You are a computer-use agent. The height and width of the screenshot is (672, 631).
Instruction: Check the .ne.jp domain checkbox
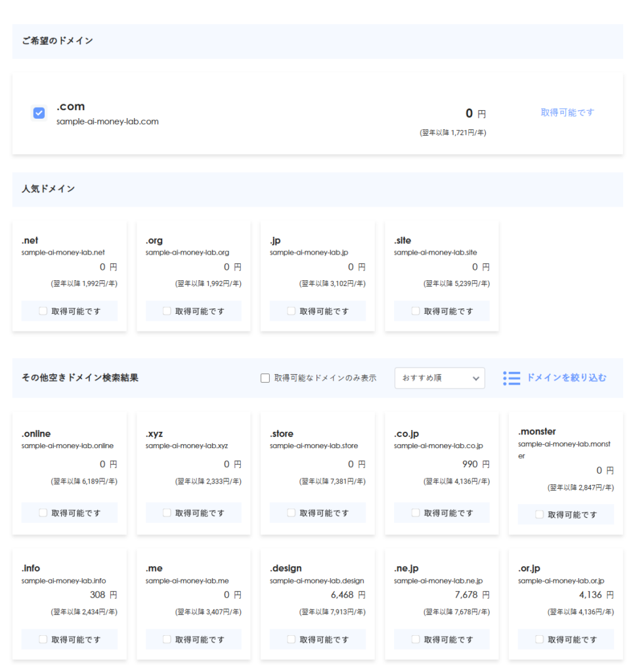pyautogui.click(x=416, y=639)
